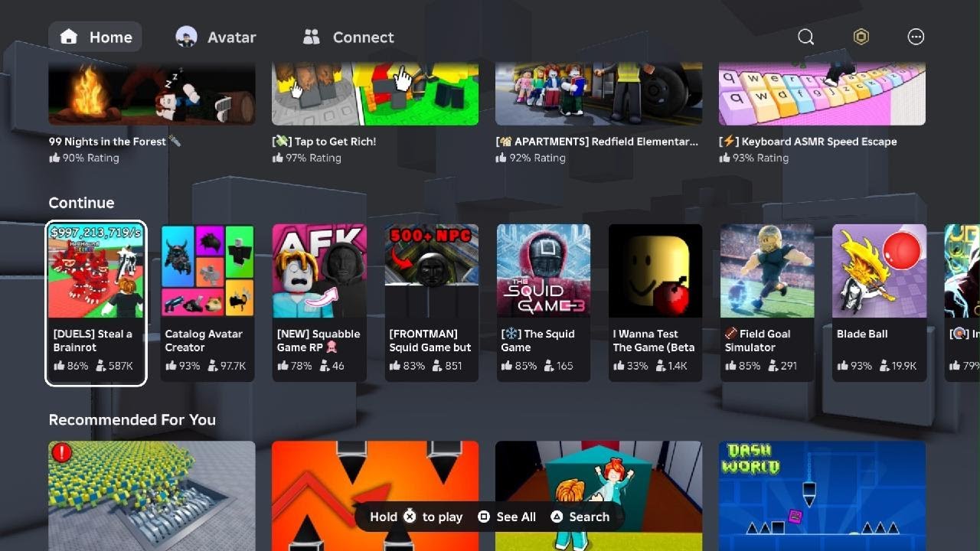Open 99 Nights in the Forest thumbnail
The height and width of the screenshot is (551, 980).
coord(152,93)
